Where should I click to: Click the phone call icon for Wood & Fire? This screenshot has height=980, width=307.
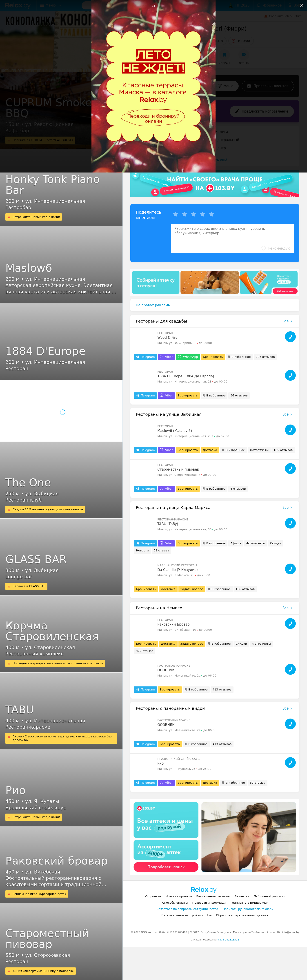(290, 337)
